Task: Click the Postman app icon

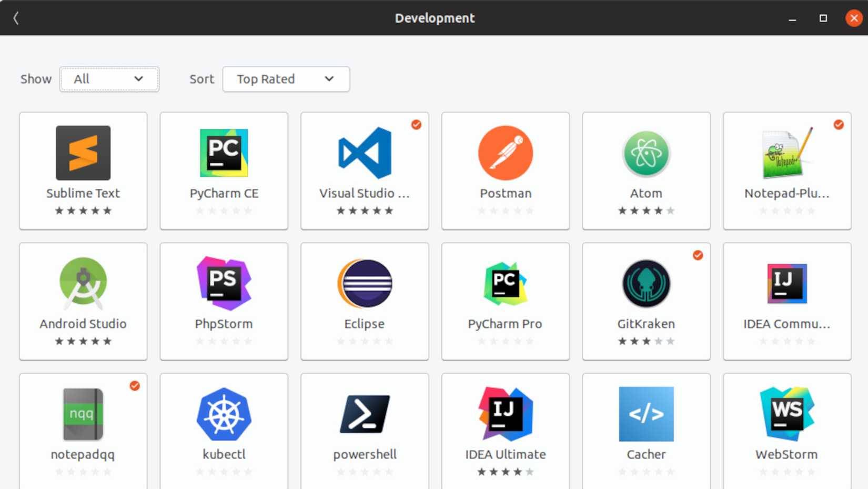Action: tap(505, 154)
